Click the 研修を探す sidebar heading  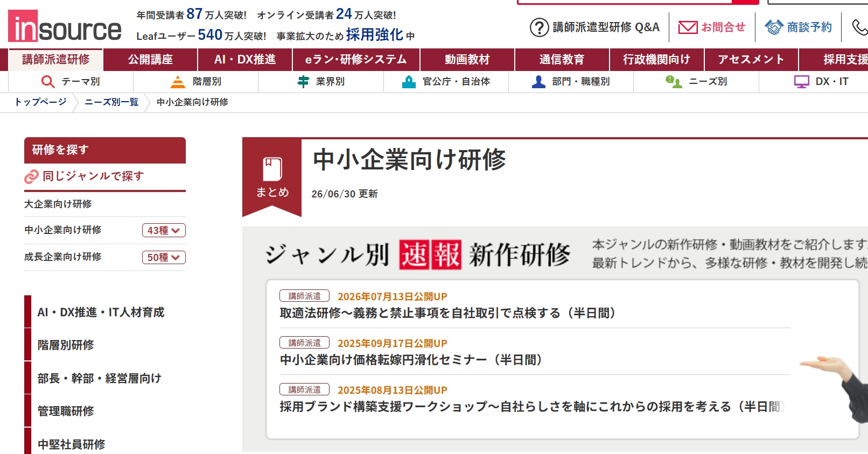coord(105,150)
